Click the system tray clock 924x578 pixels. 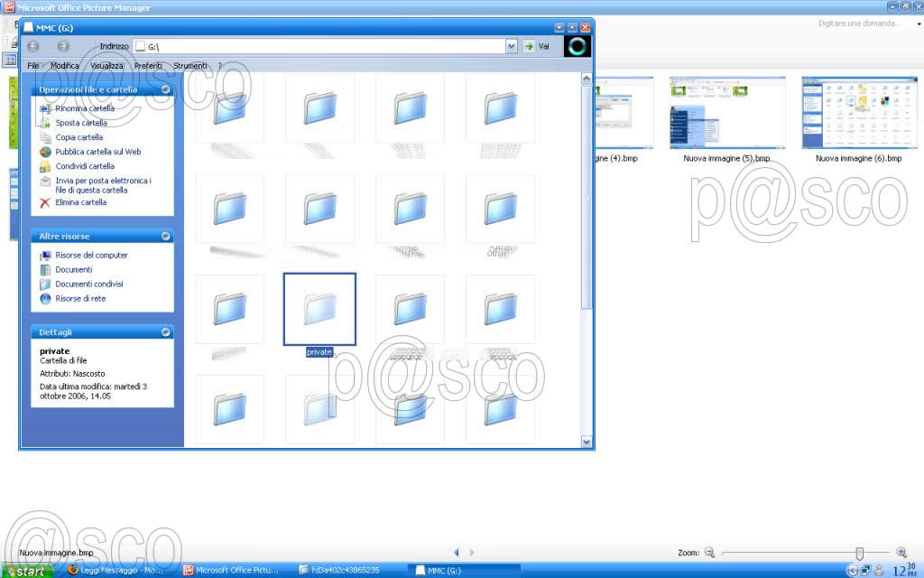[904, 571]
